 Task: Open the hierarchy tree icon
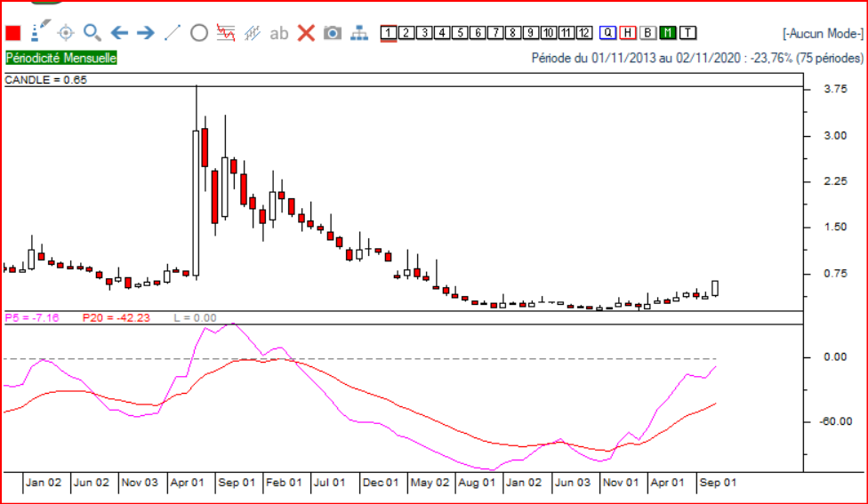[359, 33]
